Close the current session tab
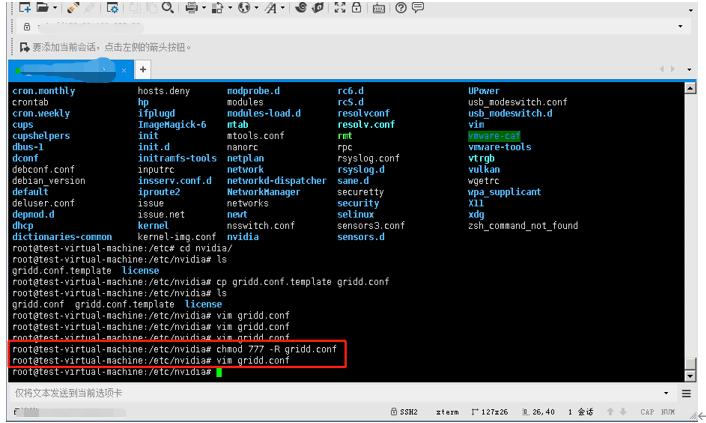The height and width of the screenshot is (423, 706). (124, 70)
